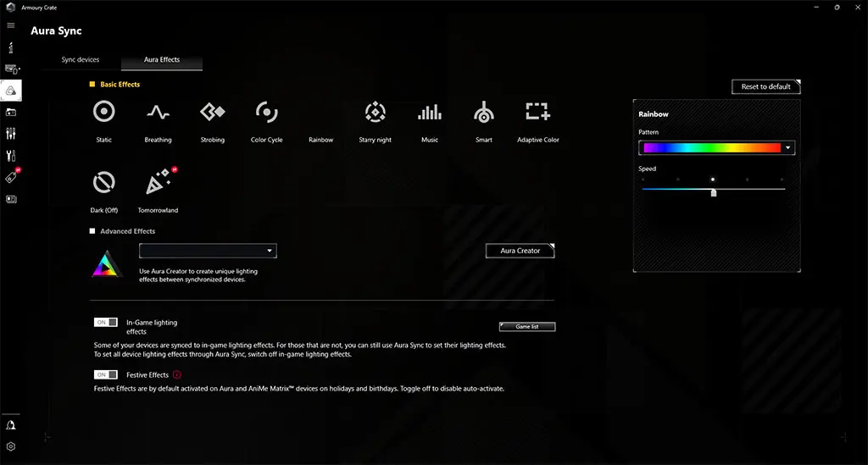The width and height of the screenshot is (868, 465).
Task: Open the Aura Effects tab
Action: (162, 60)
